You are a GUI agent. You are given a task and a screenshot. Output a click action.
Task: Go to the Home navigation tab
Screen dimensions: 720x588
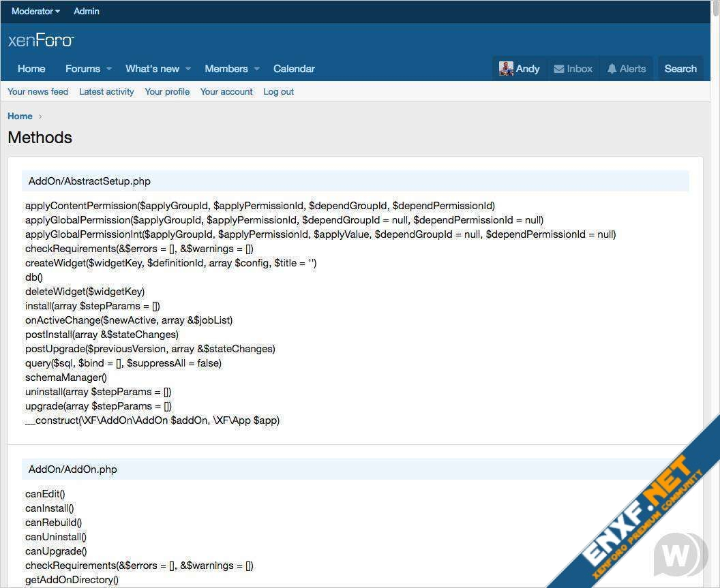(31, 69)
